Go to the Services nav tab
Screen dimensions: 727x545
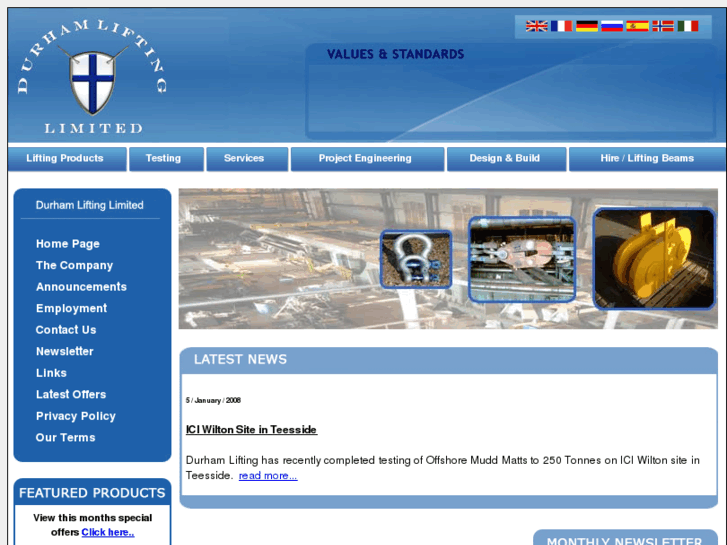247,159
